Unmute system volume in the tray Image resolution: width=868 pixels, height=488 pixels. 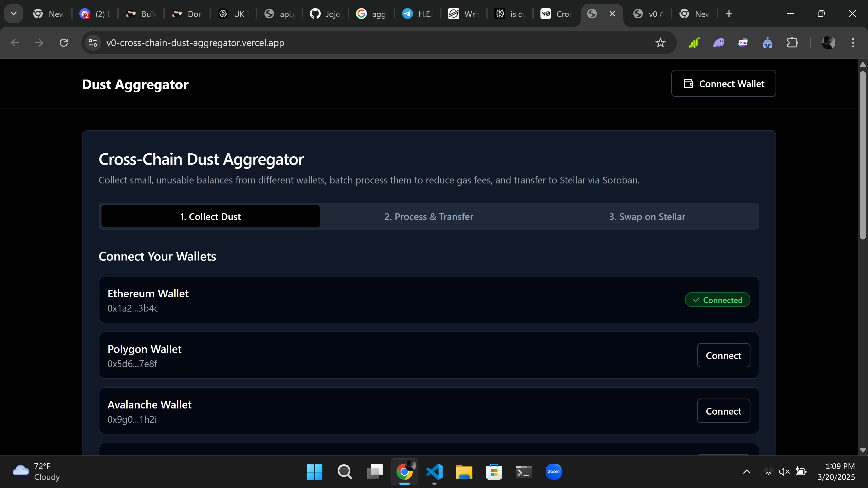coord(784,472)
